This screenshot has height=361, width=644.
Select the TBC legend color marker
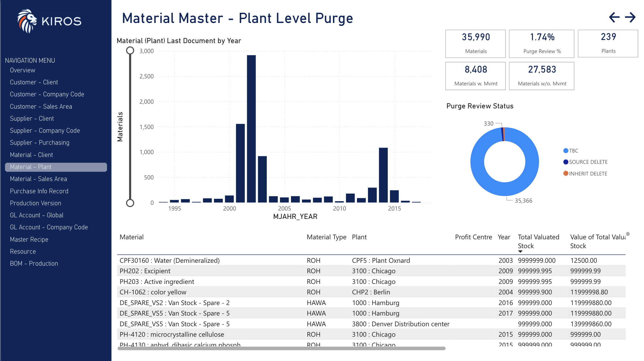(x=566, y=151)
